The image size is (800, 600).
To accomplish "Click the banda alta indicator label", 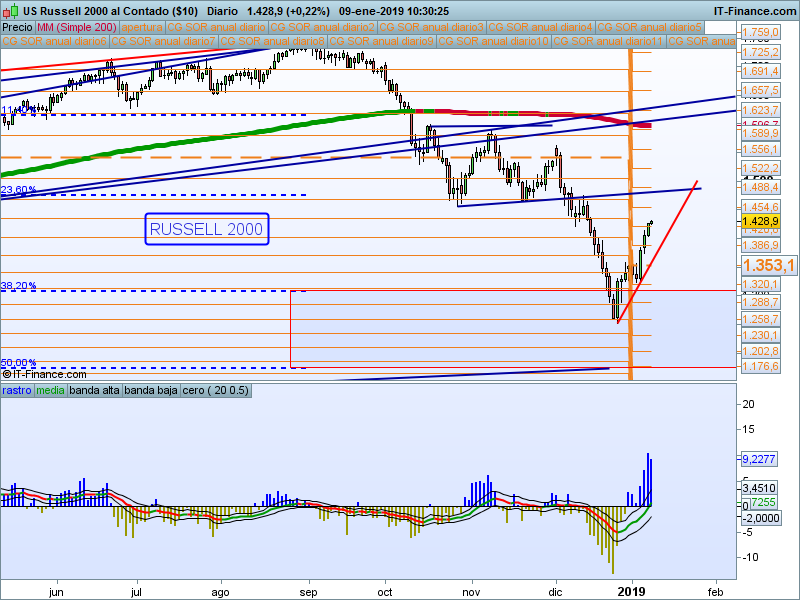I will (x=94, y=391).
